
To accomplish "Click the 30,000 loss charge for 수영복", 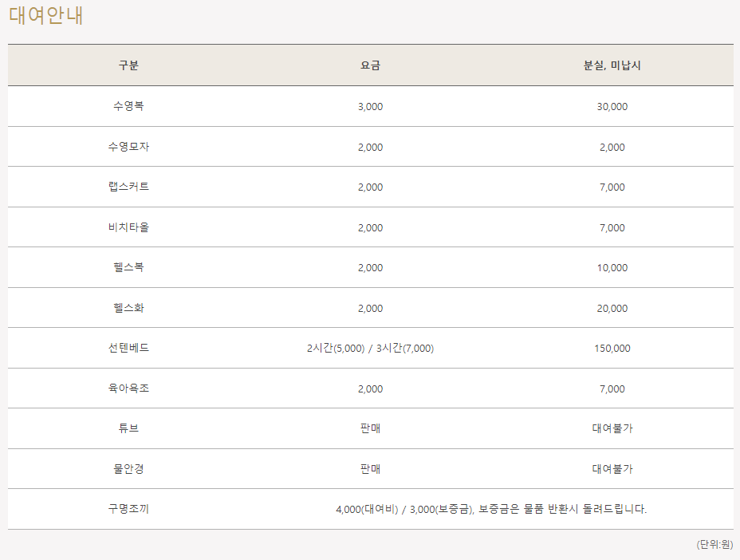I will click(x=612, y=107).
